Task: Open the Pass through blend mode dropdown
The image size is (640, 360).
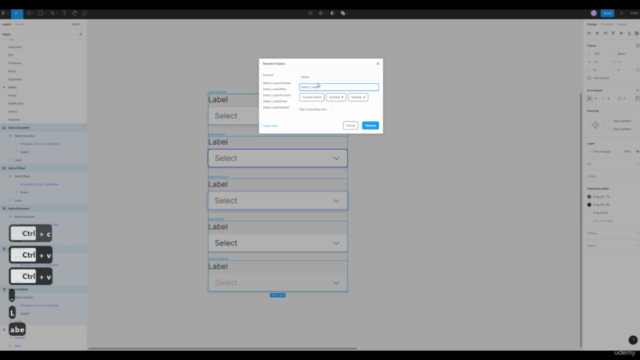Action: (x=603, y=151)
